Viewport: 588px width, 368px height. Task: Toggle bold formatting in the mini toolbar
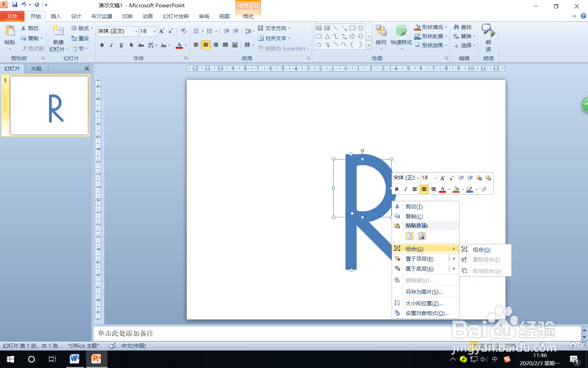pos(397,189)
